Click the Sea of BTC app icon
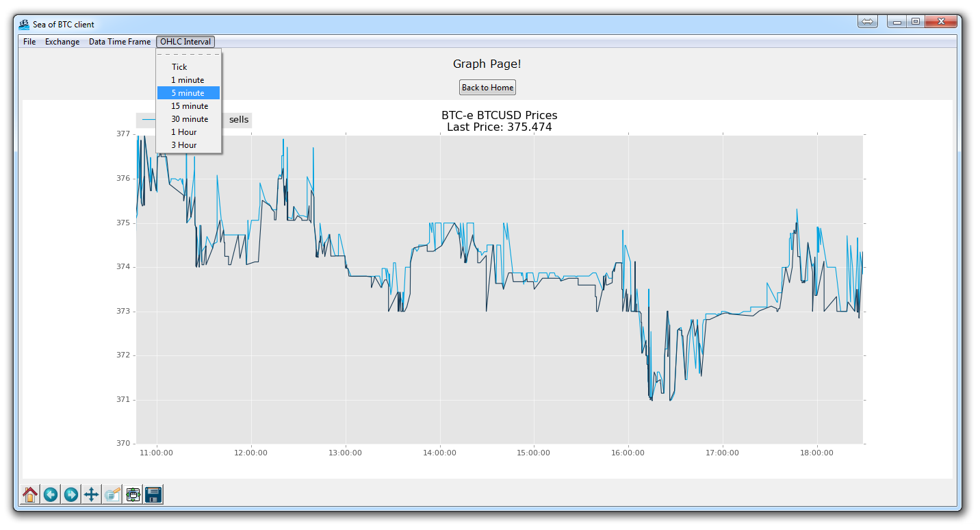Screen dimensions: 980x530 click(x=24, y=24)
